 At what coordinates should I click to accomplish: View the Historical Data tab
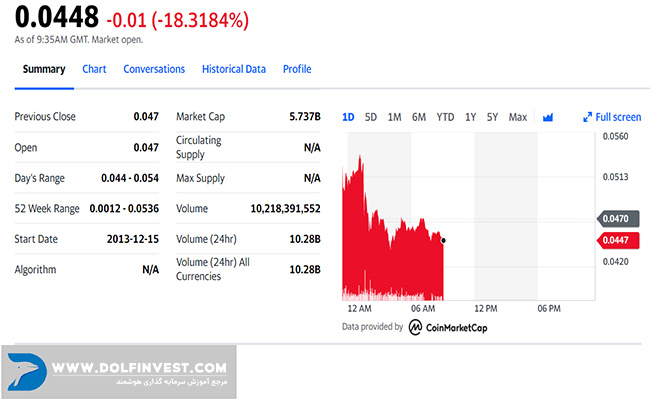coord(234,69)
